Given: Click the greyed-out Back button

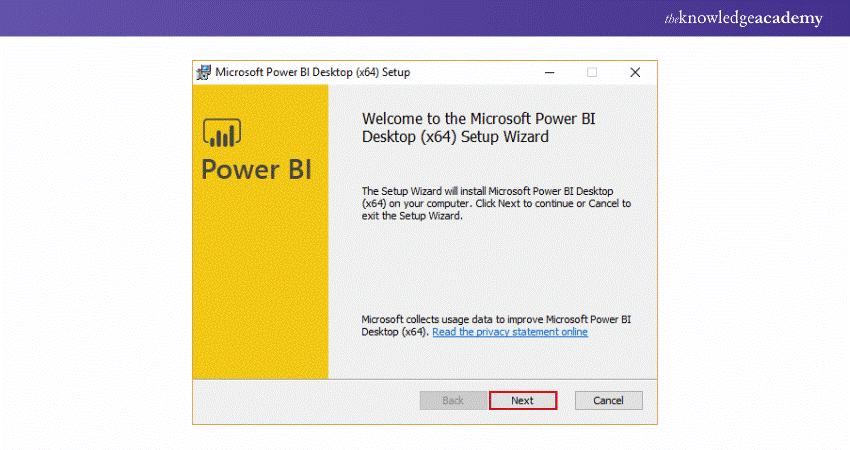Looking at the screenshot, I should (452, 400).
